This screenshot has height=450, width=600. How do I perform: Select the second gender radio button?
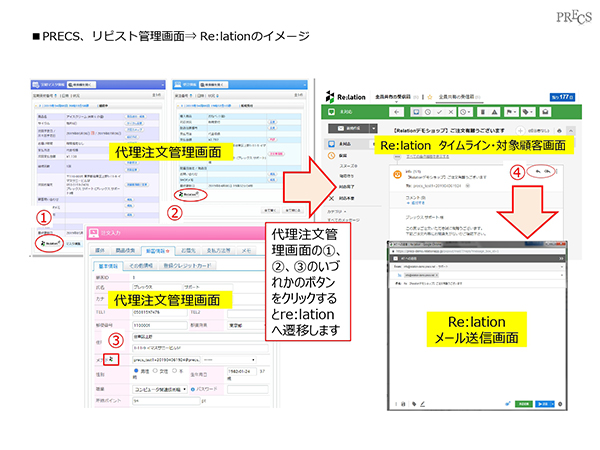pos(155,371)
